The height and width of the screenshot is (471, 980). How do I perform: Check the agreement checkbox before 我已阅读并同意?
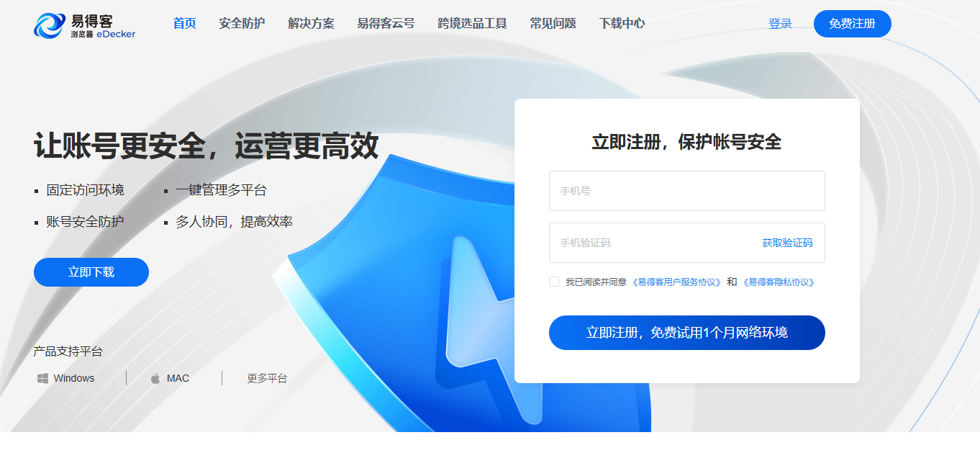click(x=554, y=282)
